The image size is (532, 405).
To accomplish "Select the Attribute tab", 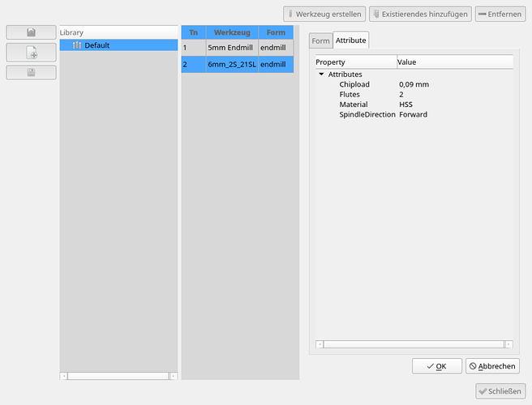I will 350,40.
